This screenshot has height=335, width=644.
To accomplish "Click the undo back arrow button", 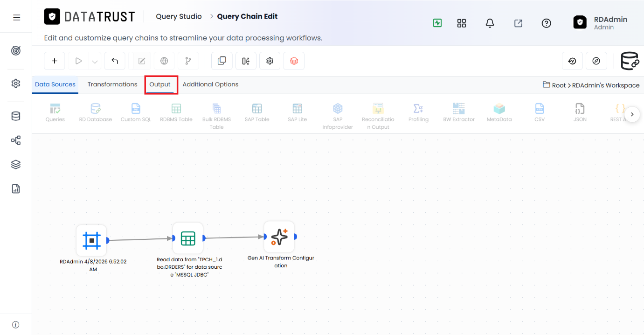I will pos(115,61).
